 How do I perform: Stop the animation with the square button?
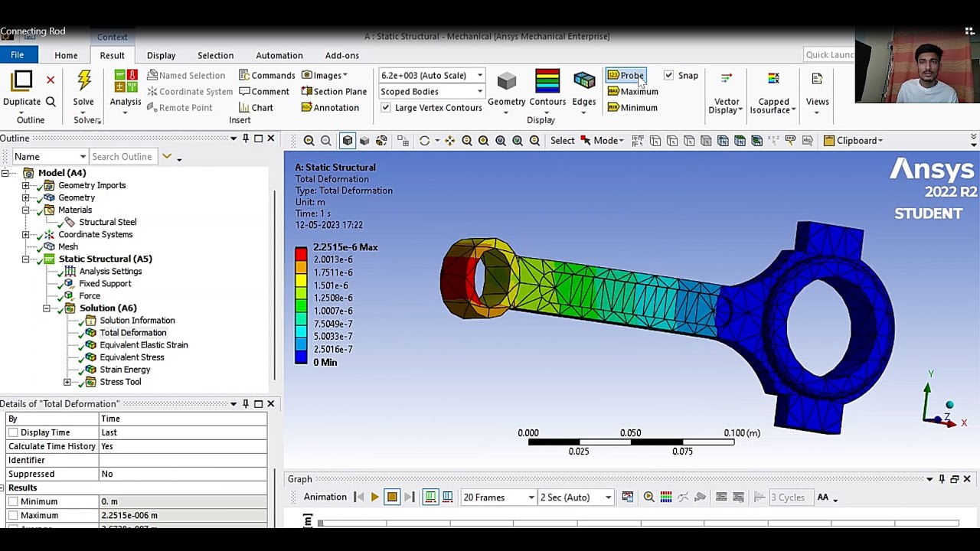tap(392, 497)
